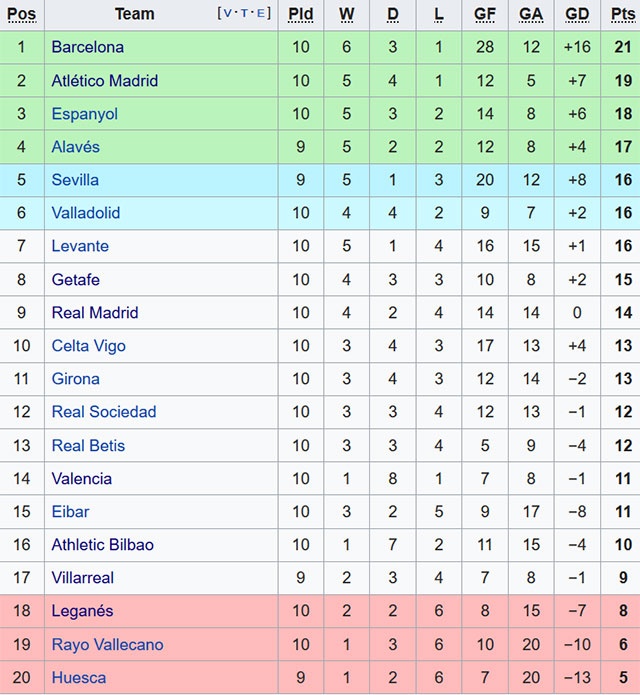The height and width of the screenshot is (695, 640).
Task: Go to the Celta Vigo page
Action: pos(89,346)
